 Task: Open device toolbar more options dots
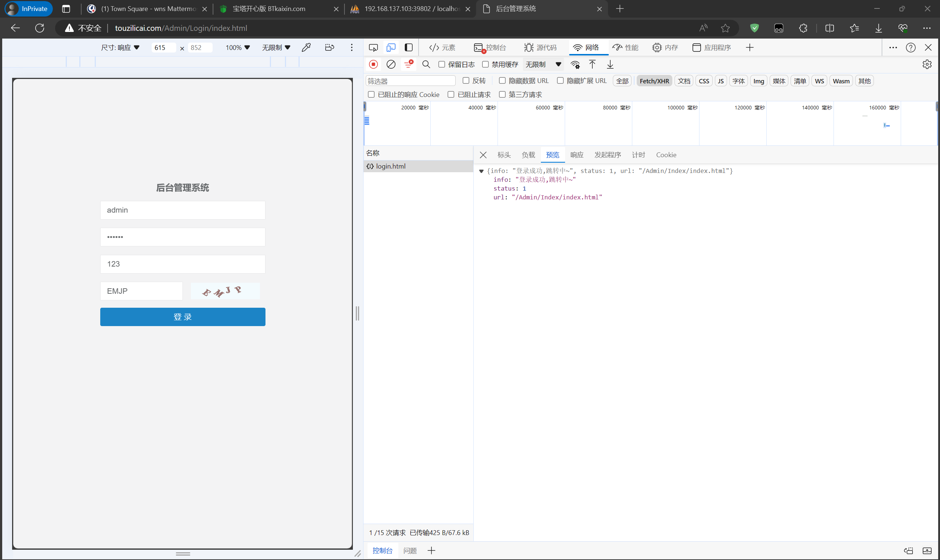pyautogui.click(x=351, y=47)
